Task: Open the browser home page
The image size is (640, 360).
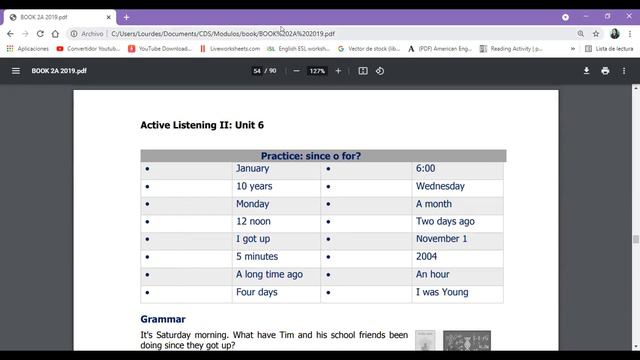Action: pos(55,34)
